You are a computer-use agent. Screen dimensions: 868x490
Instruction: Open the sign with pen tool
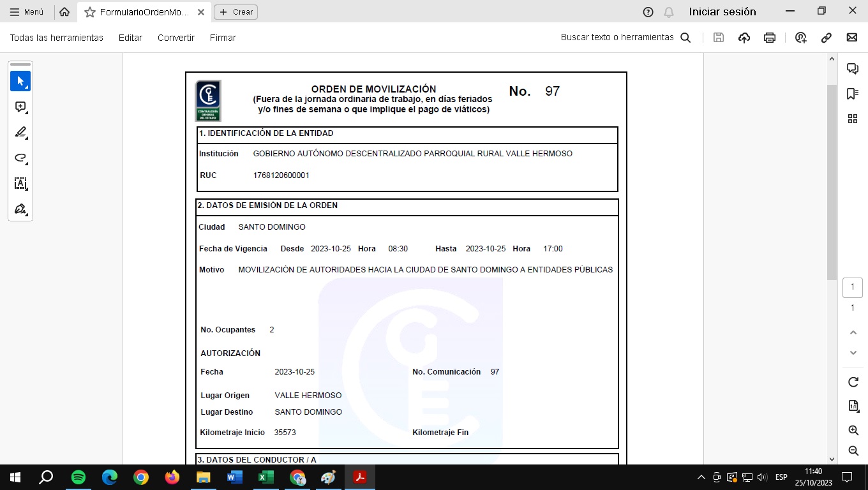(20, 209)
